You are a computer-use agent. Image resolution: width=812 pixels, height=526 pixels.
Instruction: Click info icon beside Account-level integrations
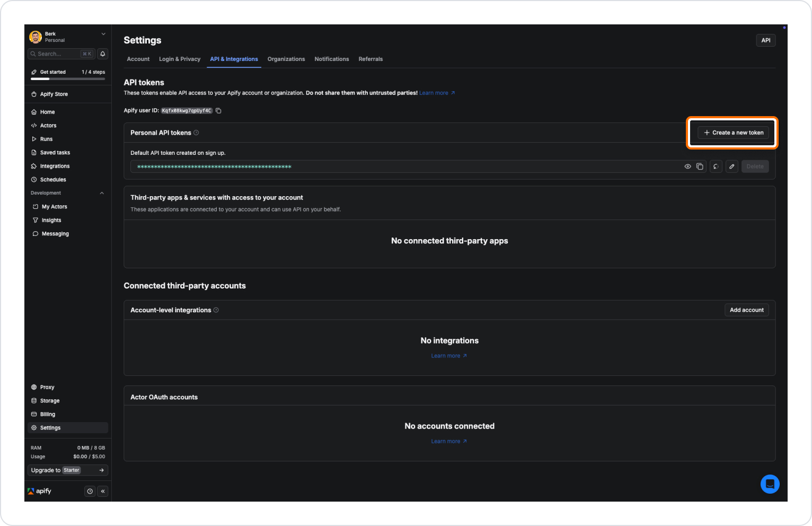216,310
